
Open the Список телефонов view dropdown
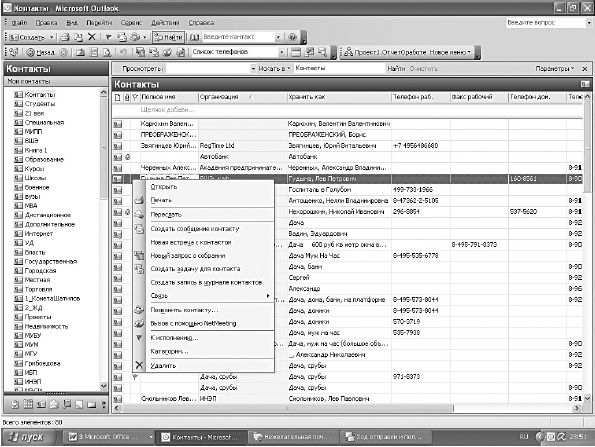tap(281, 52)
